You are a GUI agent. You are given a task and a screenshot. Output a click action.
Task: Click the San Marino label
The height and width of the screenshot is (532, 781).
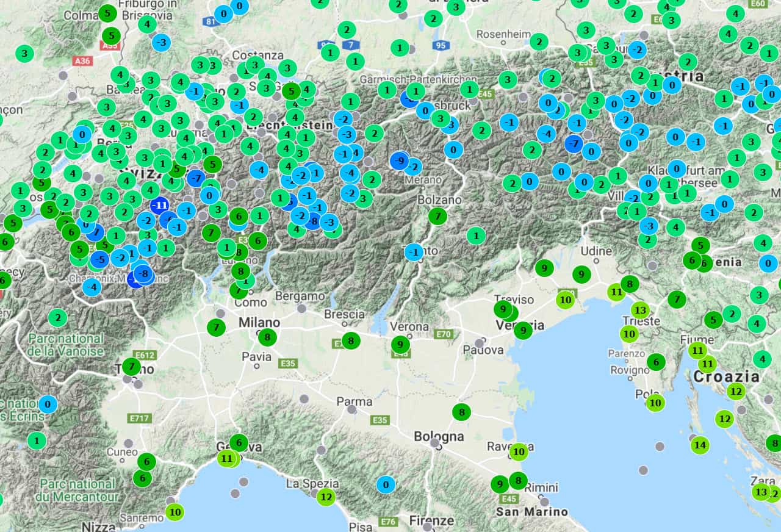tap(531, 512)
